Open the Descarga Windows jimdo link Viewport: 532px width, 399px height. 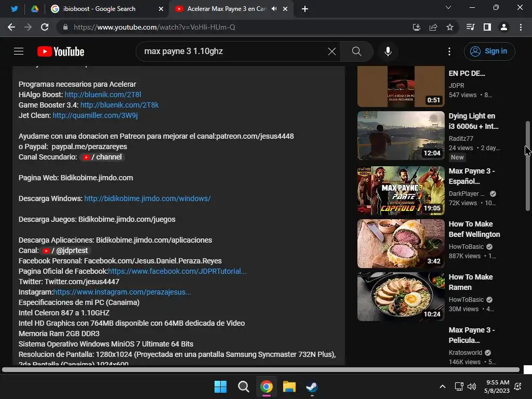point(147,198)
